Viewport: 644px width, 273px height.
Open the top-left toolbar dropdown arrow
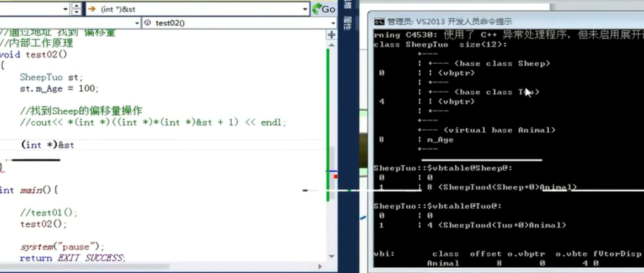coord(65,9)
